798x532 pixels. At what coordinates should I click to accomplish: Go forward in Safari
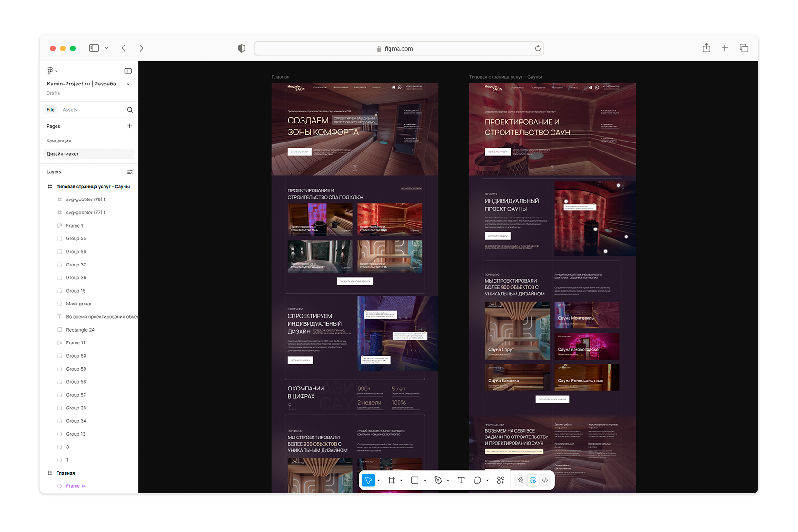click(141, 48)
